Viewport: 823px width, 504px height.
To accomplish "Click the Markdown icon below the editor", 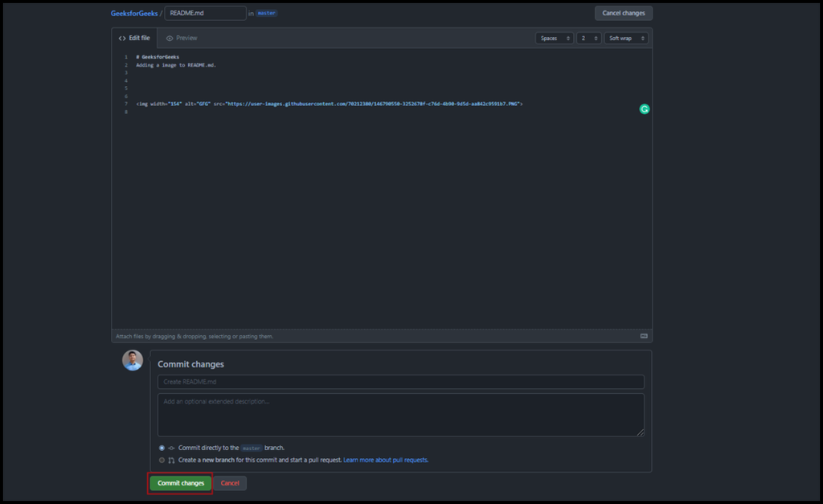I will [644, 336].
